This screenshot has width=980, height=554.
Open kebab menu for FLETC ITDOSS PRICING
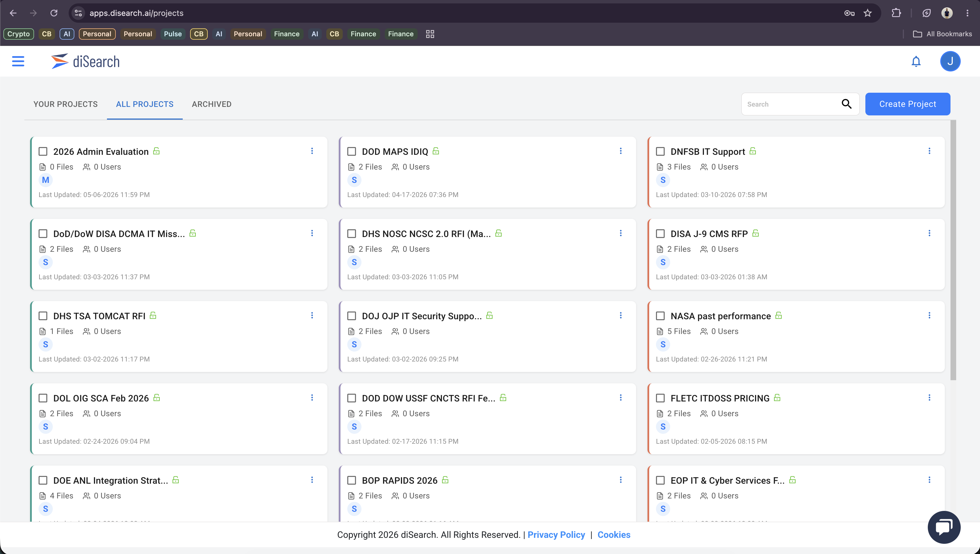tap(929, 397)
